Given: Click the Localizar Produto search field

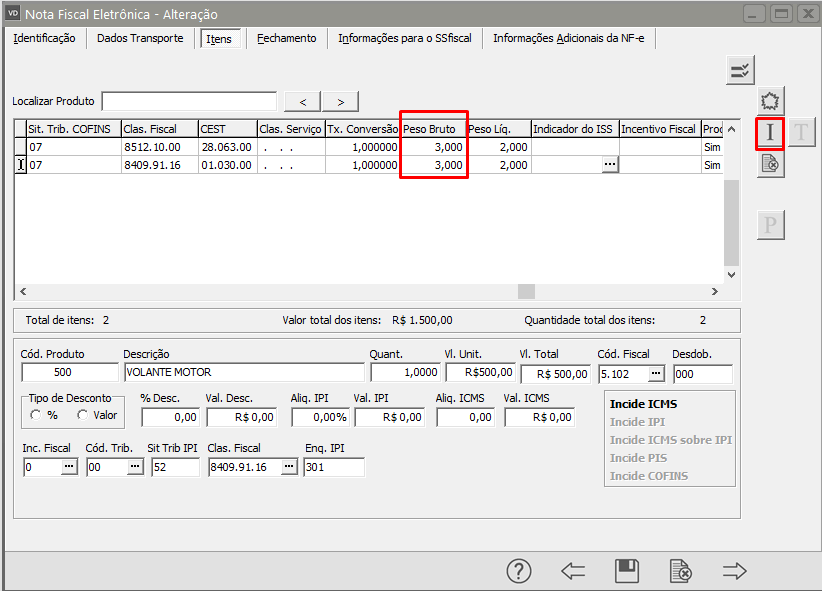Looking at the screenshot, I should (189, 101).
